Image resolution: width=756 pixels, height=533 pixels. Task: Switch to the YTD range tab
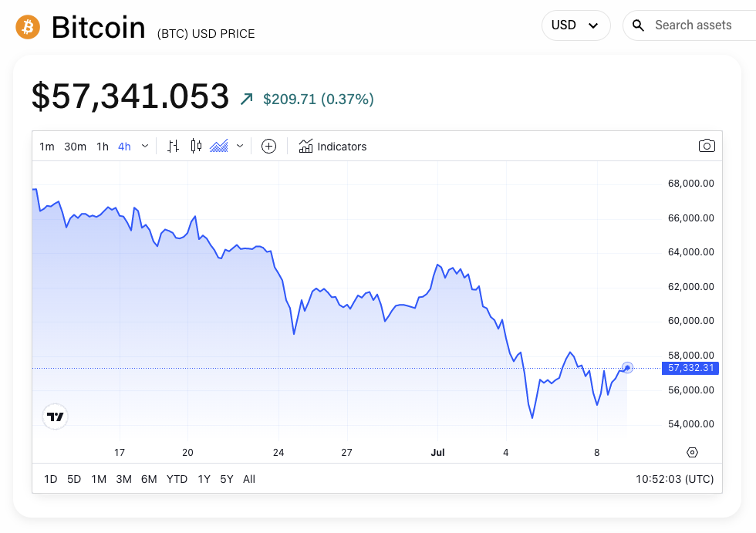(x=177, y=479)
